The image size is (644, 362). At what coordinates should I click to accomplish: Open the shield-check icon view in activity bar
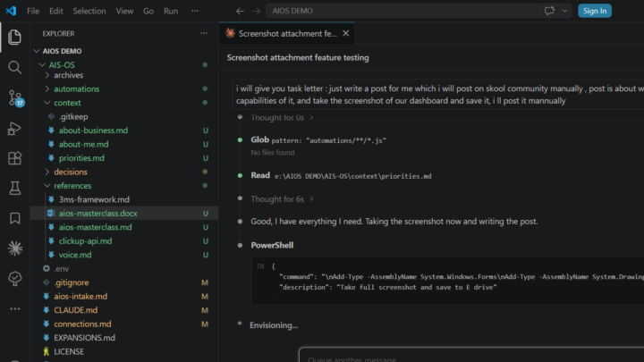click(x=15, y=279)
